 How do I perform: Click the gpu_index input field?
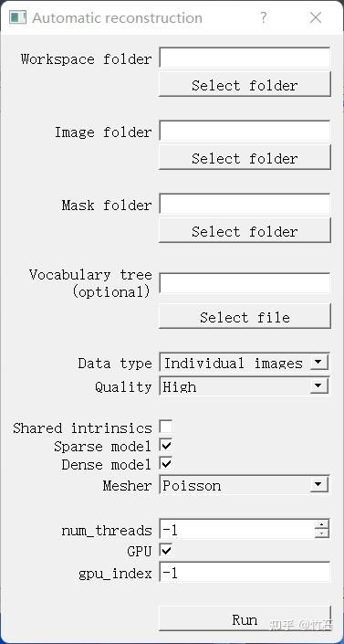pos(245,573)
